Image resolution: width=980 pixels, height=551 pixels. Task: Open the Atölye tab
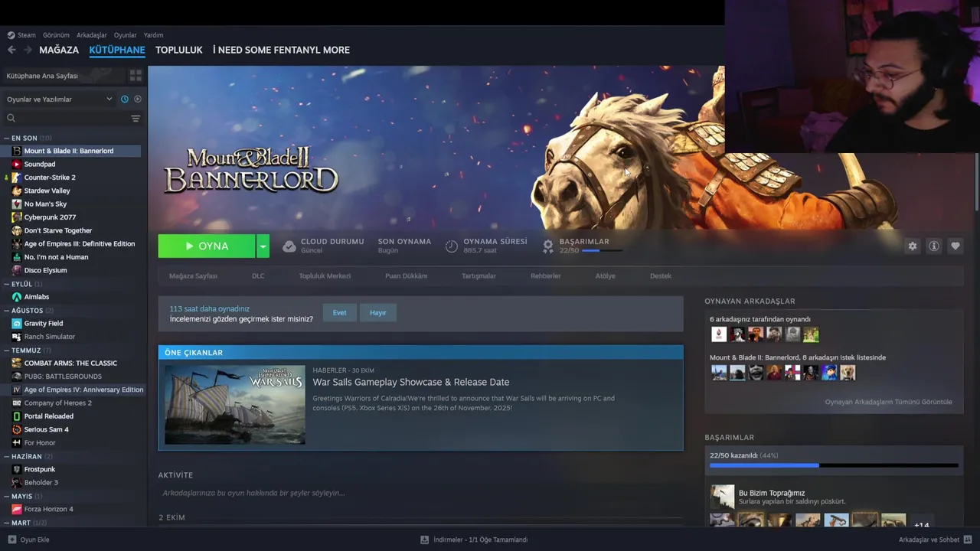coord(605,275)
